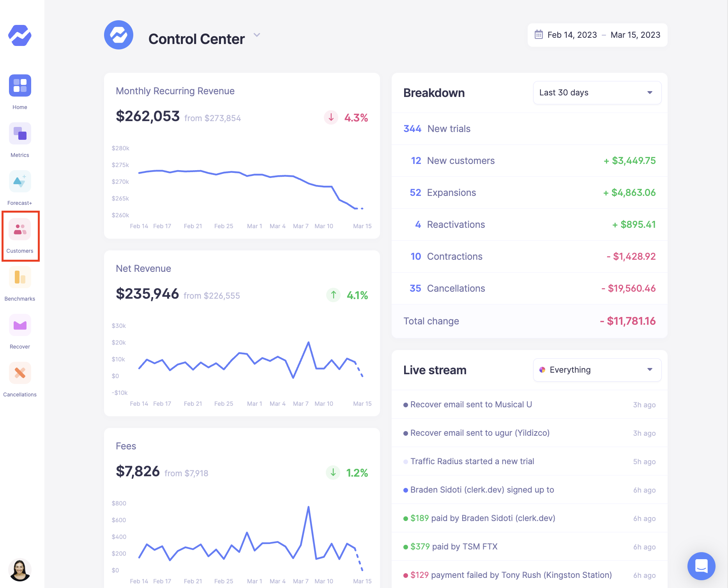
Task: Select the Customers sidebar icon
Action: pos(20,229)
